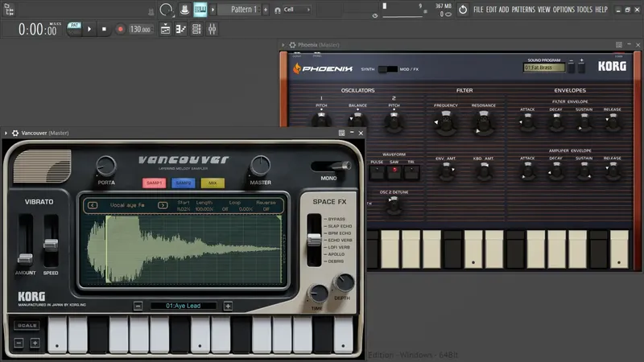Select the MIX tab in Vancouver
Screen dimensions: 644x362
pyautogui.click(x=213, y=183)
